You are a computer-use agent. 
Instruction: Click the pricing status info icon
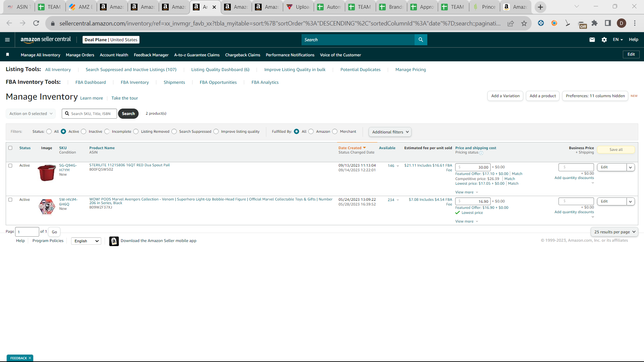click(481, 153)
